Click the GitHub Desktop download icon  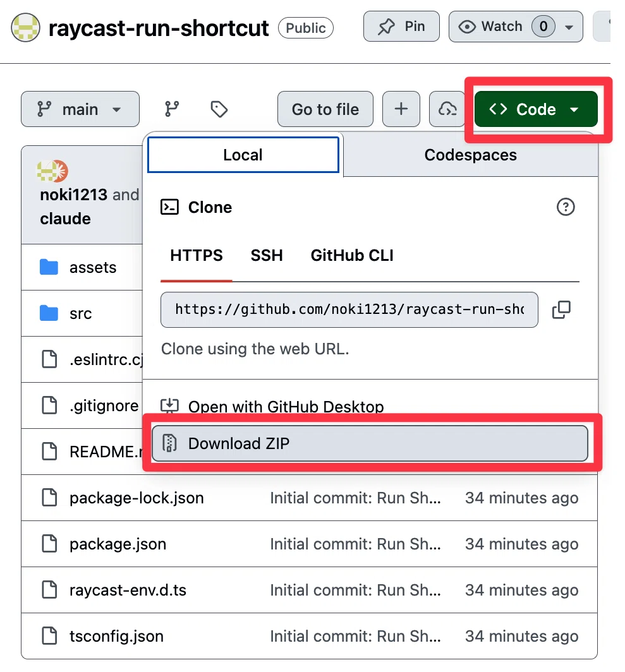click(169, 405)
